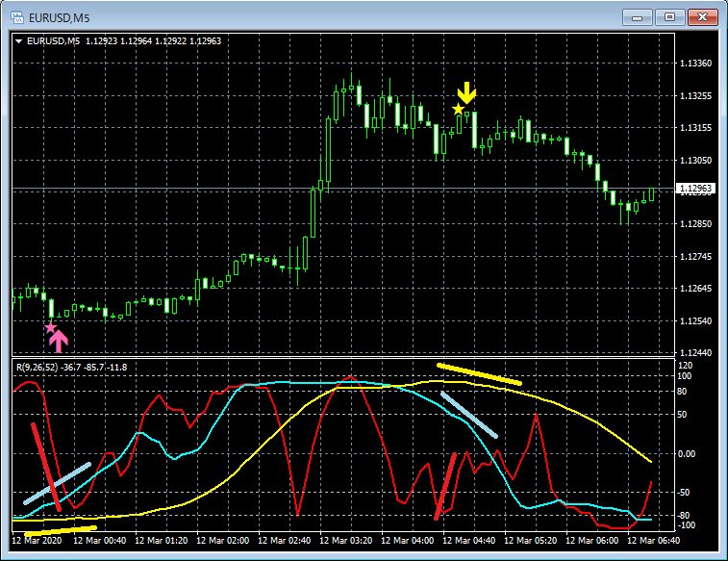Image resolution: width=728 pixels, height=561 pixels.
Task: Click the EURUSD,M5 OHLC header text
Action: 124,41
